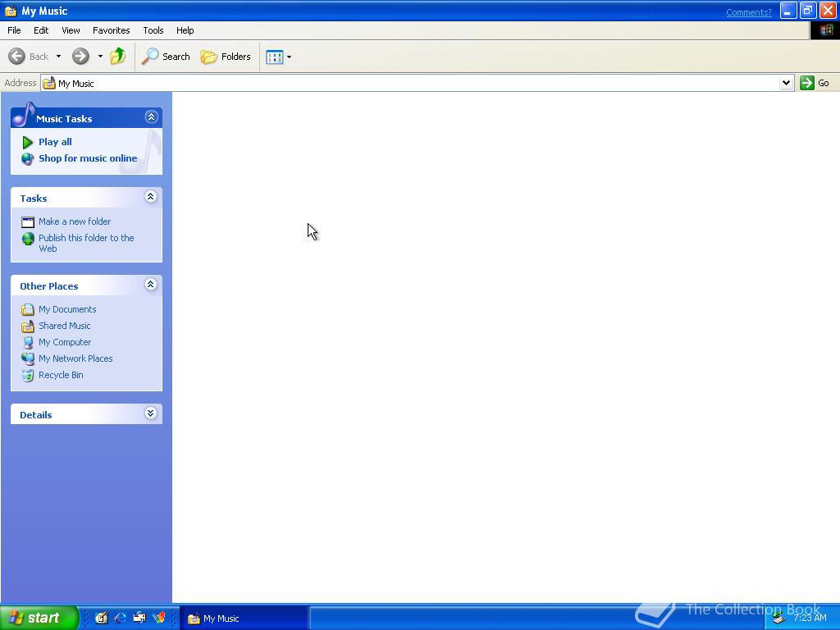Click the system tray hardware icon
Viewport: 840px width, 630px height.
778,619
